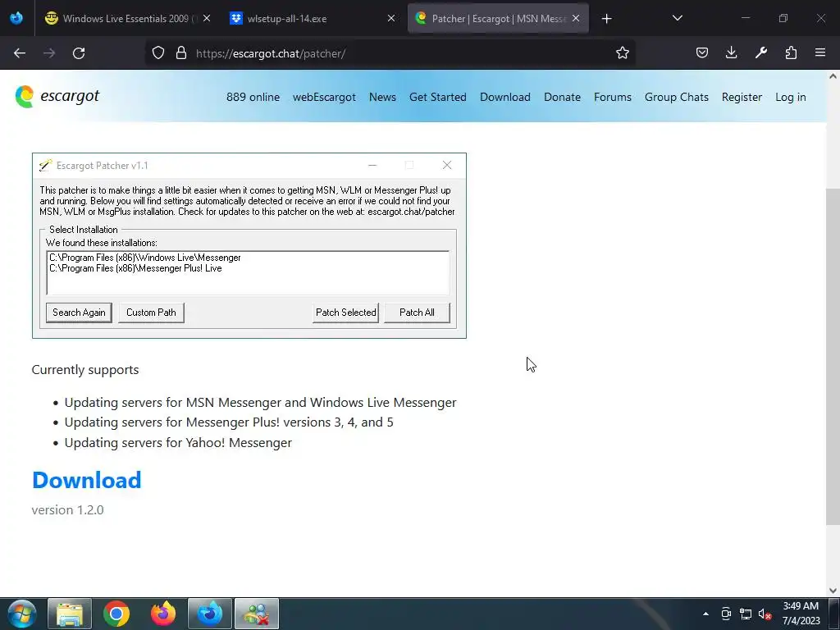Screen dimensions: 840x630
Task: Open the Get Started page
Action: click(x=438, y=97)
